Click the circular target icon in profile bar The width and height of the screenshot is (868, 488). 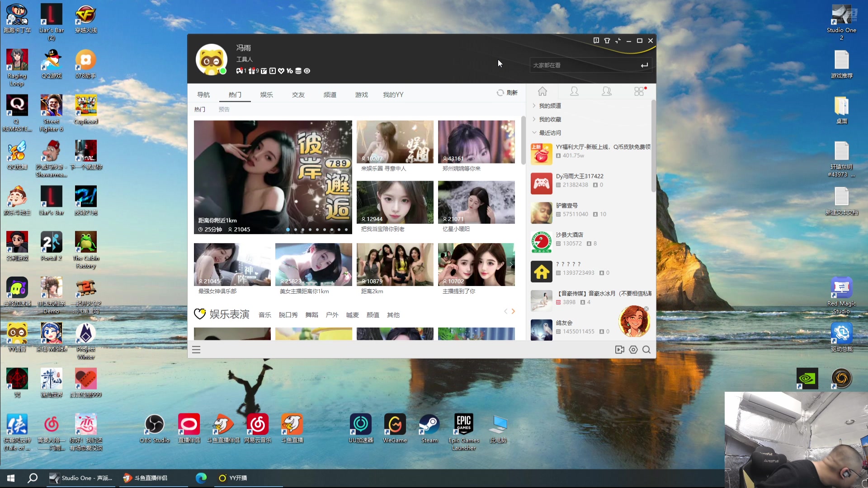click(x=307, y=71)
